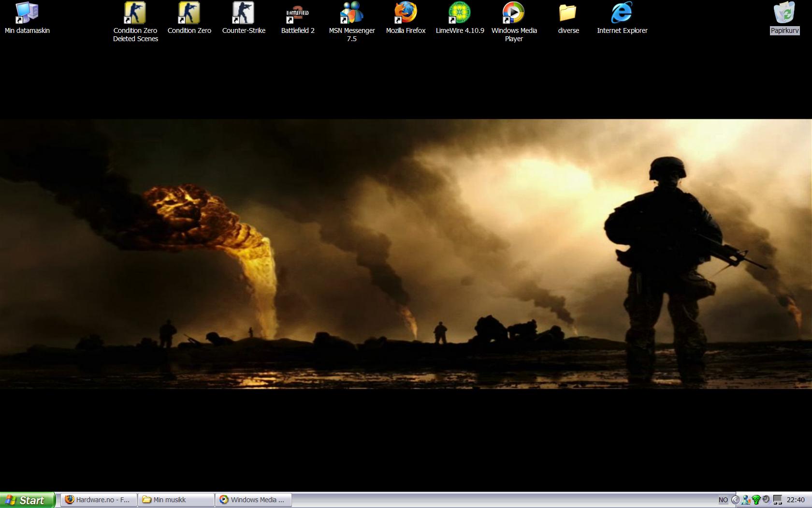Switch to the Min musikk folder window
Viewport: 812px width, 508px height.
(176, 500)
